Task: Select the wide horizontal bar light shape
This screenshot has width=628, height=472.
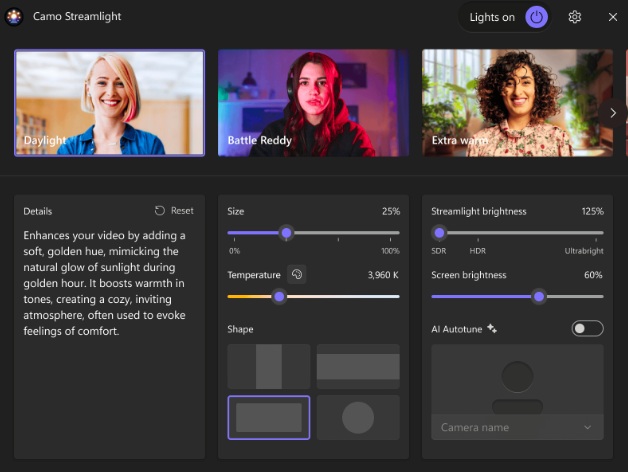Action: (x=358, y=366)
